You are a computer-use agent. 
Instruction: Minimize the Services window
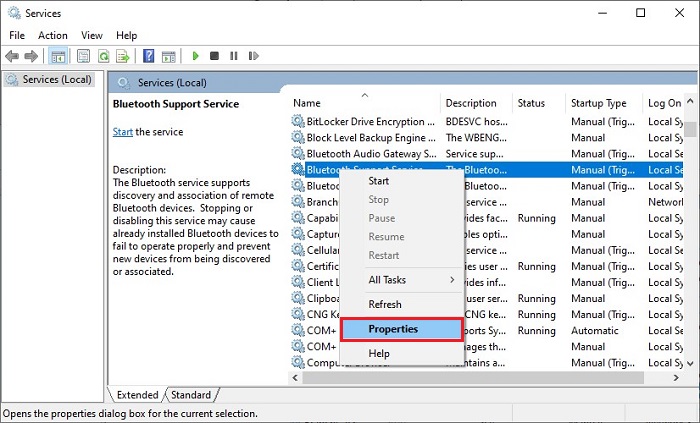[x=602, y=12]
